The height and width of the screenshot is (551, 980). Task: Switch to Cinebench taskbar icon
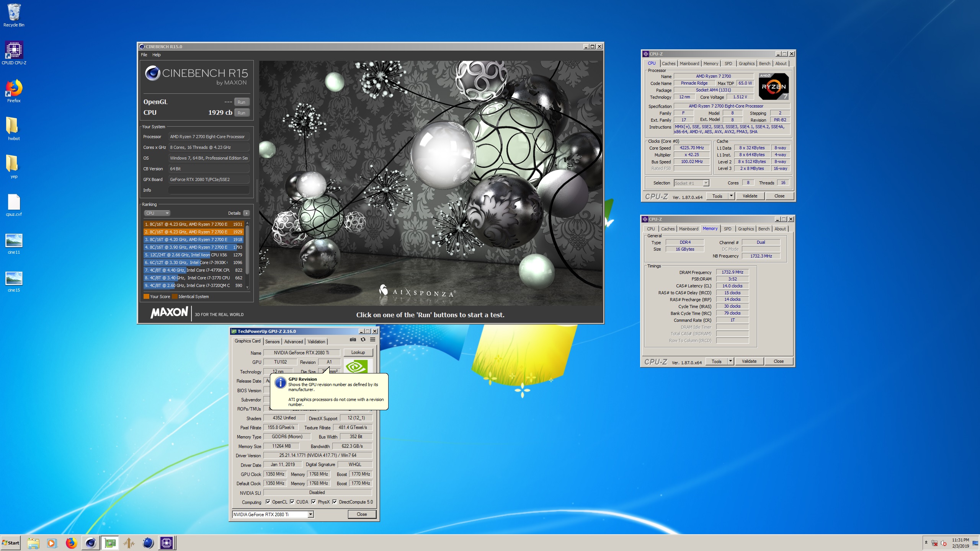tap(91, 543)
